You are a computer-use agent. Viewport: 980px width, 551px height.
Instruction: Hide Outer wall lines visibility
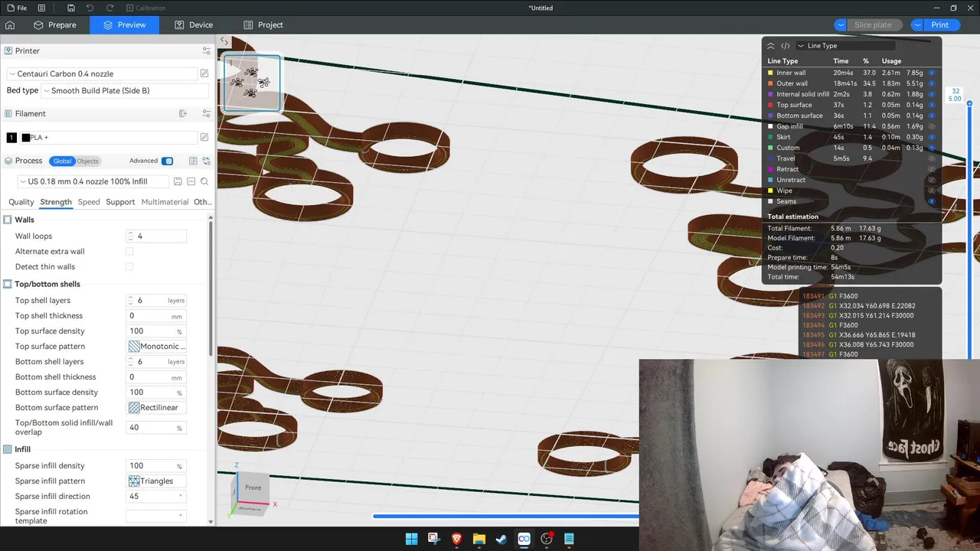tap(932, 83)
